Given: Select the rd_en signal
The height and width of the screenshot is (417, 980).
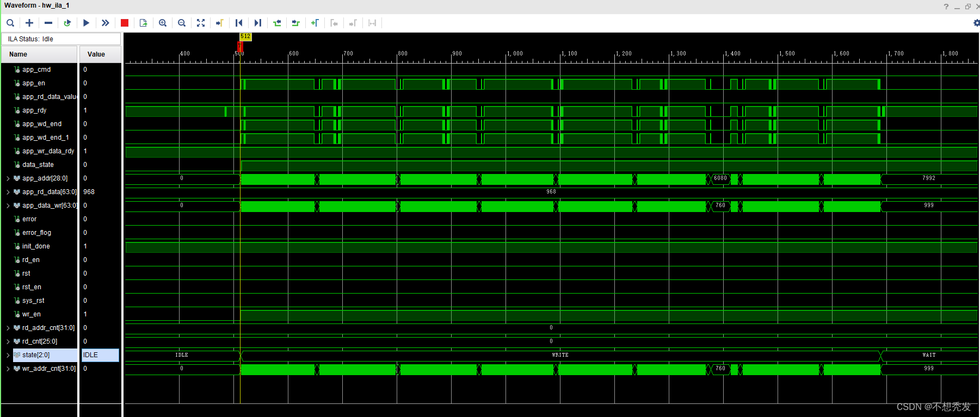Looking at the screenshot, I should click(31, 260).
